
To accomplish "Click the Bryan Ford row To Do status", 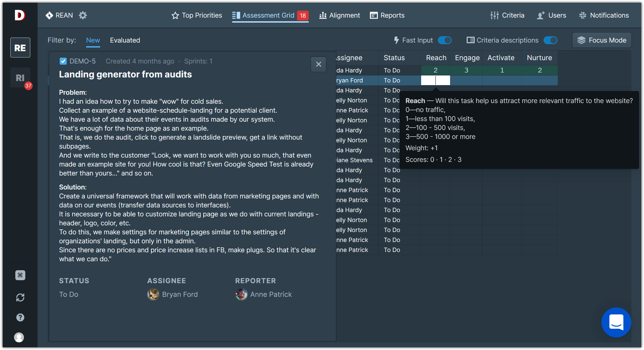I will (392, 80).
